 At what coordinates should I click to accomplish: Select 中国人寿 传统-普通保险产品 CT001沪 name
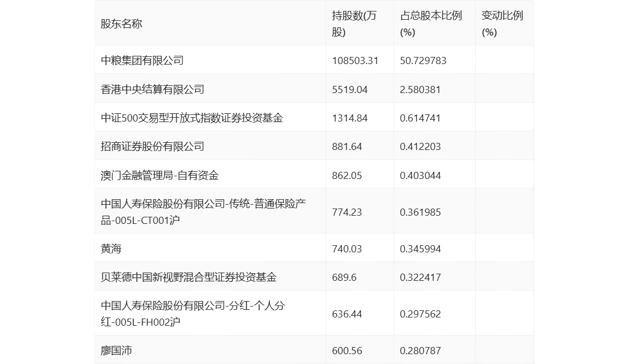pos(203,212)
